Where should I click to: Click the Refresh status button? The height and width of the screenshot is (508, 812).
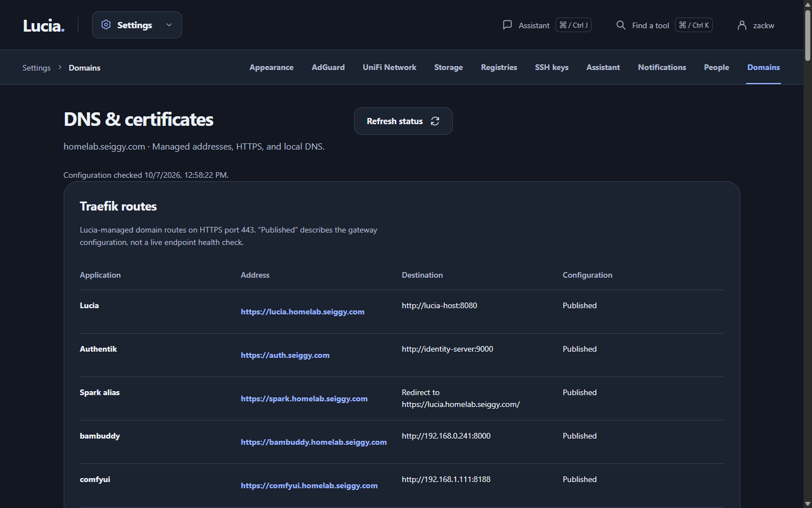[403, 121]
